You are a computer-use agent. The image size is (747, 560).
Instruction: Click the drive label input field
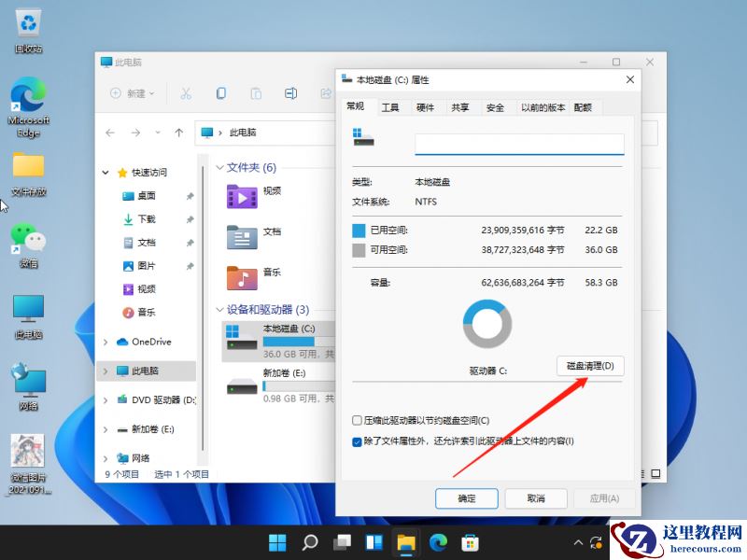pyautogui.click(x=518, y=142)
